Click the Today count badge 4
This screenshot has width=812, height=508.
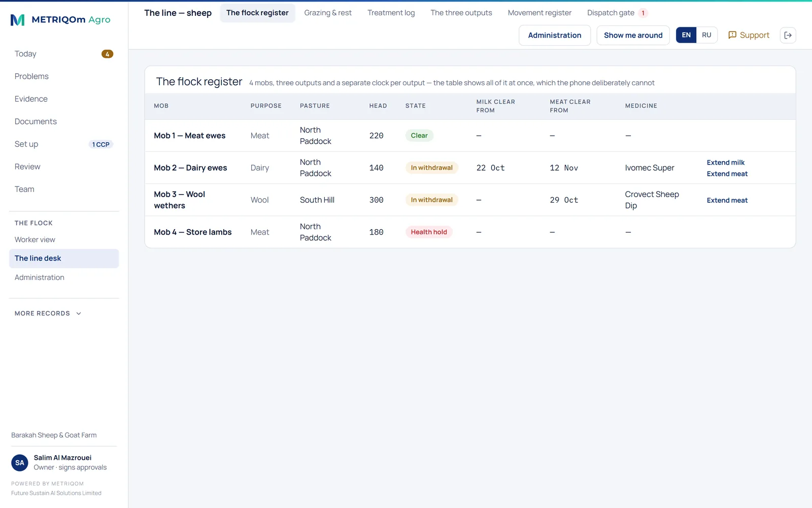click(x=107, y=54)
